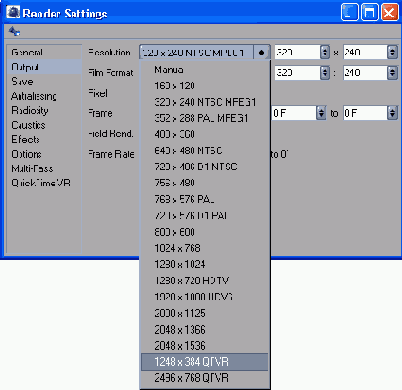
Task: Click the Resolution dropdown field
Action: (196, 52)
